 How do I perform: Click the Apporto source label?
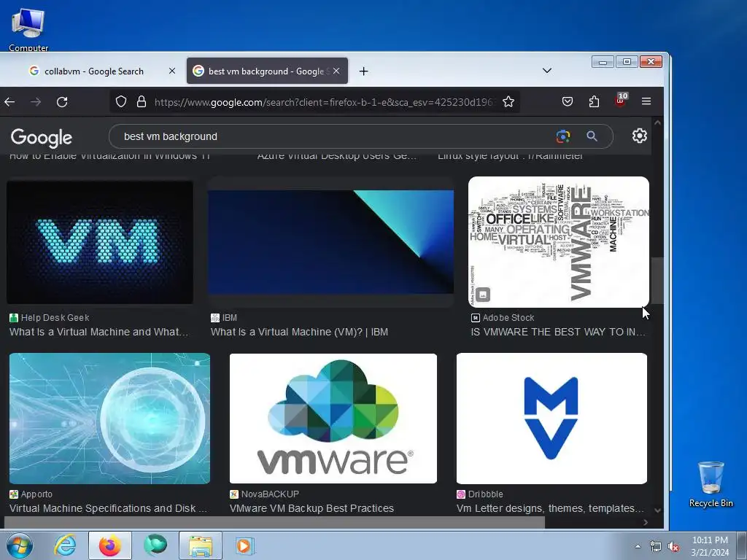(36, 494)
